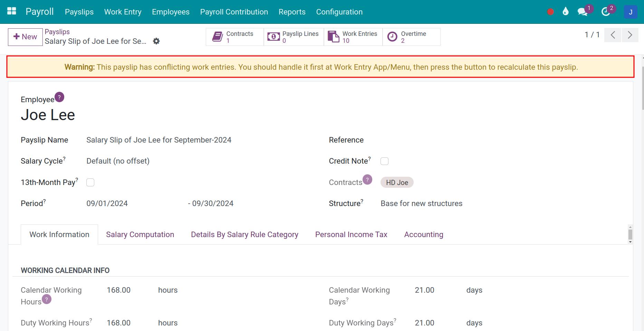Open the gear actions menu beside payslip title

coord(156,41)
